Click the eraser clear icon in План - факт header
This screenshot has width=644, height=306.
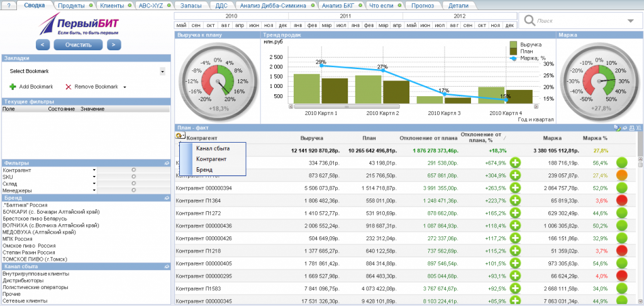pyautogui.click(x=625, y=128)
